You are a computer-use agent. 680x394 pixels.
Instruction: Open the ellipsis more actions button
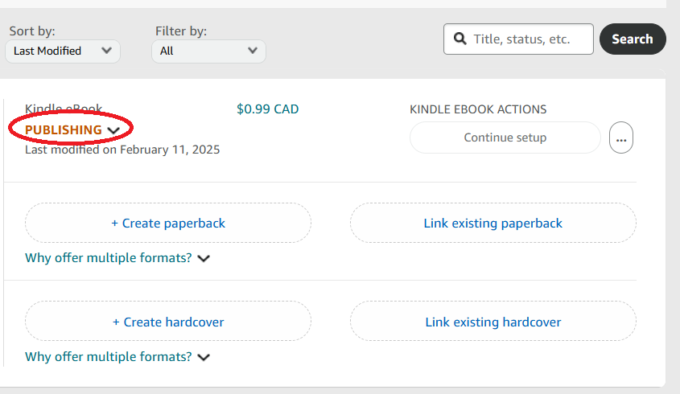pyautogui.click(x=621, y=138)
